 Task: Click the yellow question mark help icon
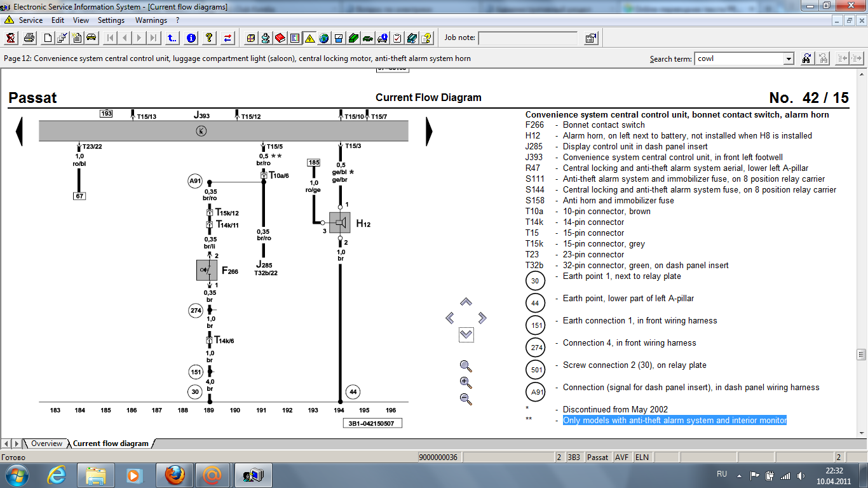point(209,38)
